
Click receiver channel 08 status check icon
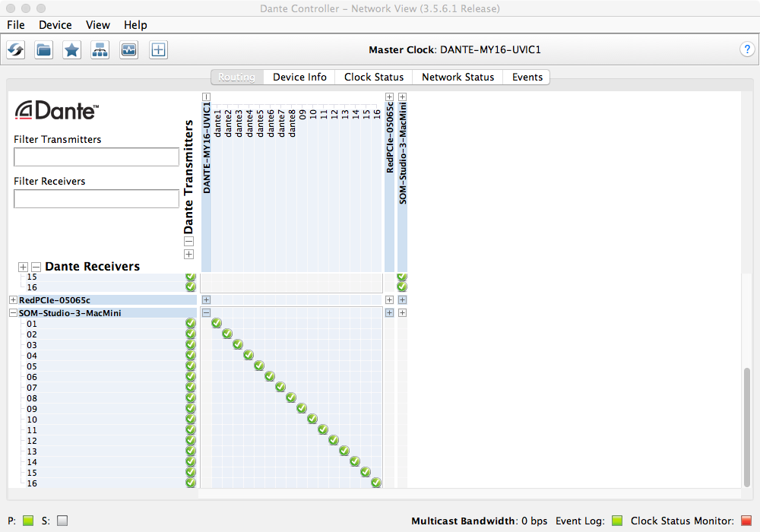[x=191, y=397]
